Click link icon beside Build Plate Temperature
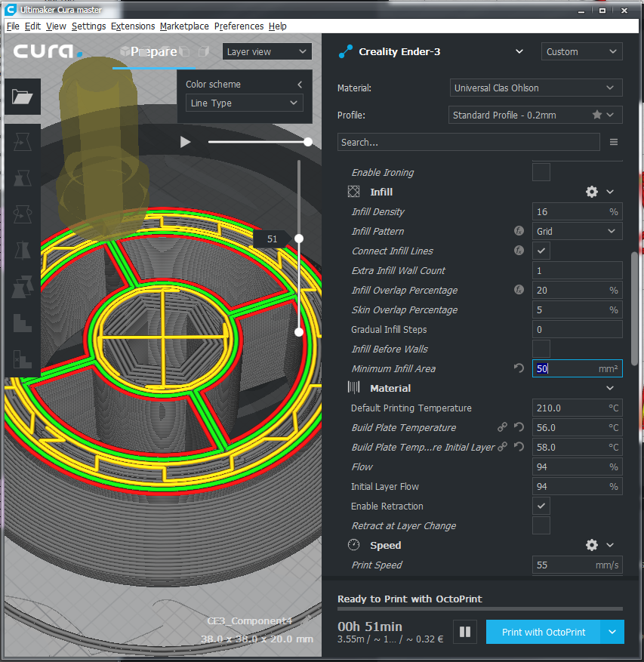The width and height of the screenshot is (644, 662). 502,427
